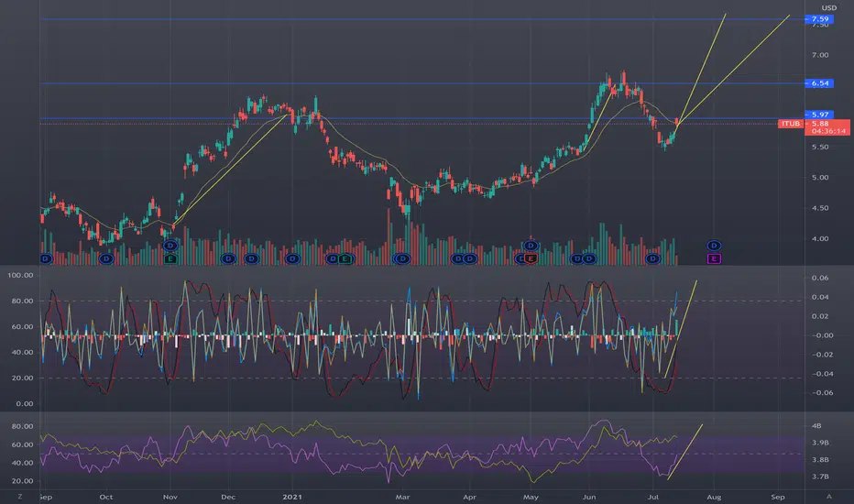Click the 04:36:14 countdown timer
The width and height of the screenshot is (854, 504).
click(x=828, y=131)
